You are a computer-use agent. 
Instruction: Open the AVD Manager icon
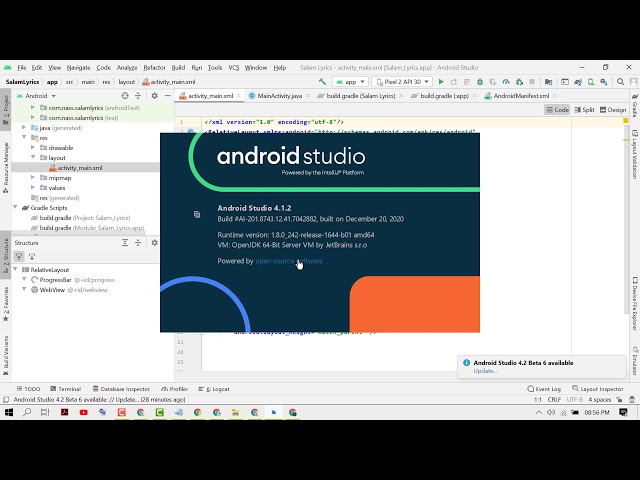591,82
